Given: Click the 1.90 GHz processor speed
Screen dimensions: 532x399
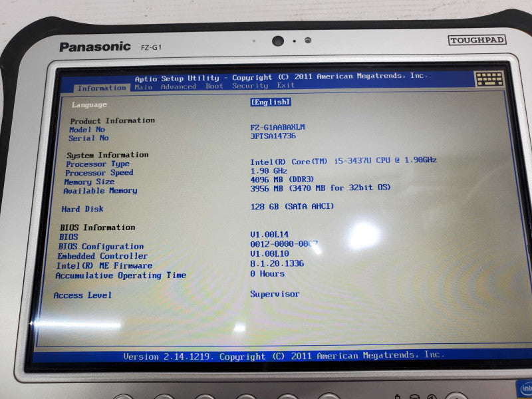Looking at the screenshot, I should (269, 171).
